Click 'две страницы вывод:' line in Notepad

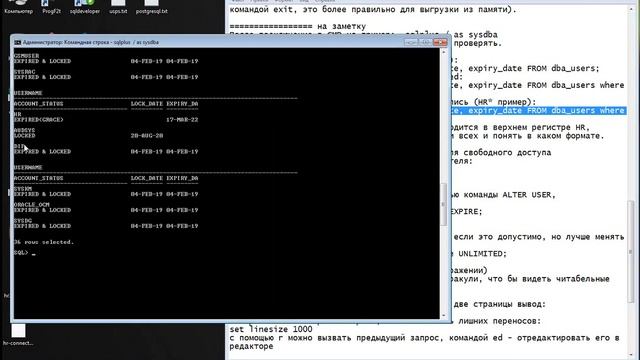click(500, 304)
